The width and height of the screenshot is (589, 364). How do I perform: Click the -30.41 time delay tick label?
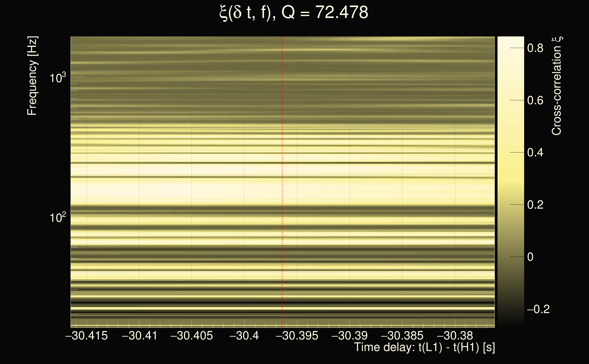pyautogui.click(x=140, y=336)
